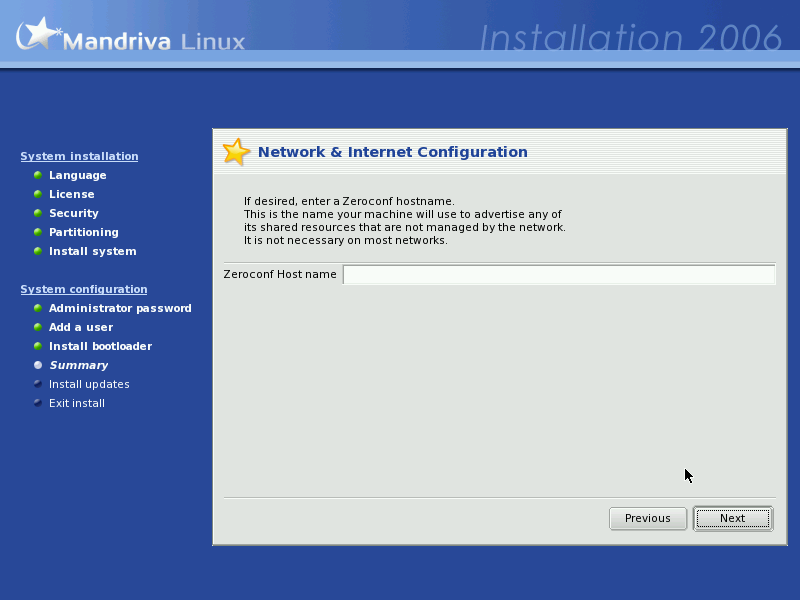Click green bullet beside Security
This screenshot has width=800, height=600.
(38, 213)
